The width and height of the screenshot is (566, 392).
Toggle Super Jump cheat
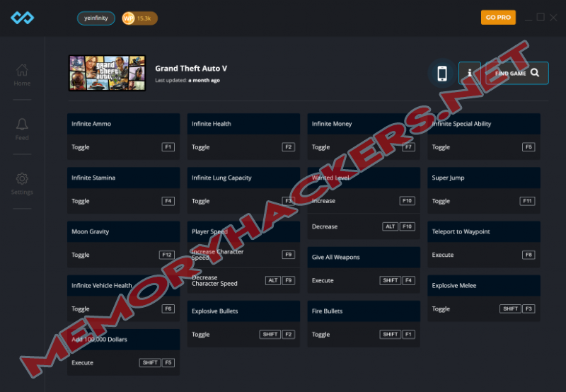coord(484,201)
